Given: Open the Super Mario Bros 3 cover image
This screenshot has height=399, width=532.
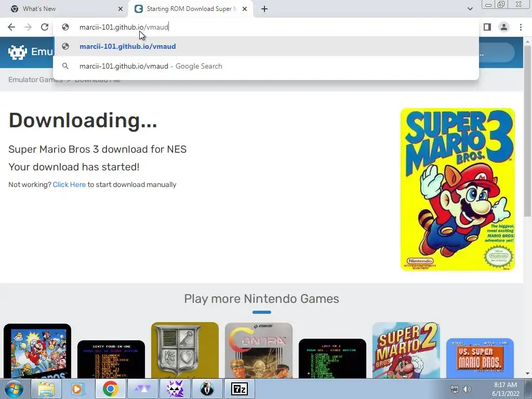Looking at the screenshot, I should (x=457, y=189).
